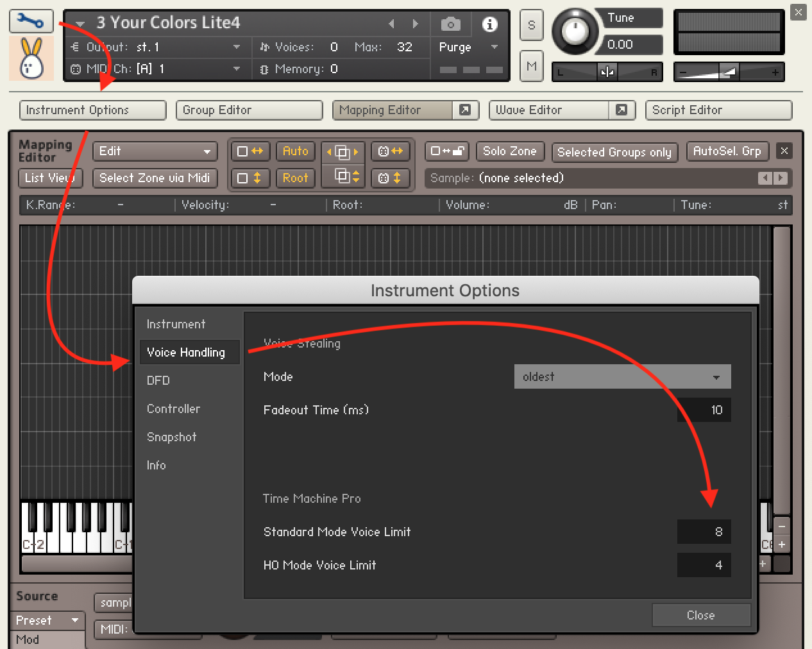Click HQ Mode Voice Limit value field
This screenshot has width=812, height=649.
tap(704, 566)
